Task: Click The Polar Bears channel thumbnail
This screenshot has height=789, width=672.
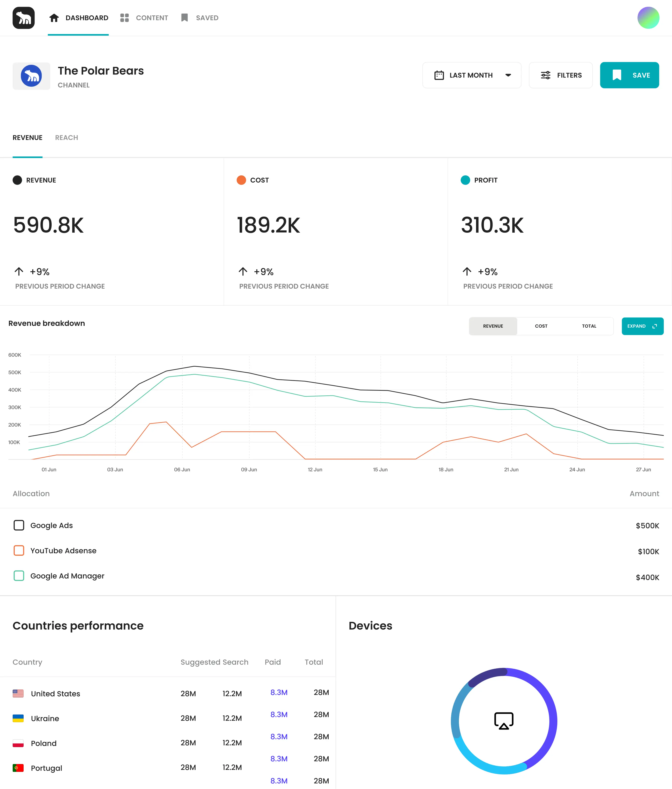Action: click(32, 76)
